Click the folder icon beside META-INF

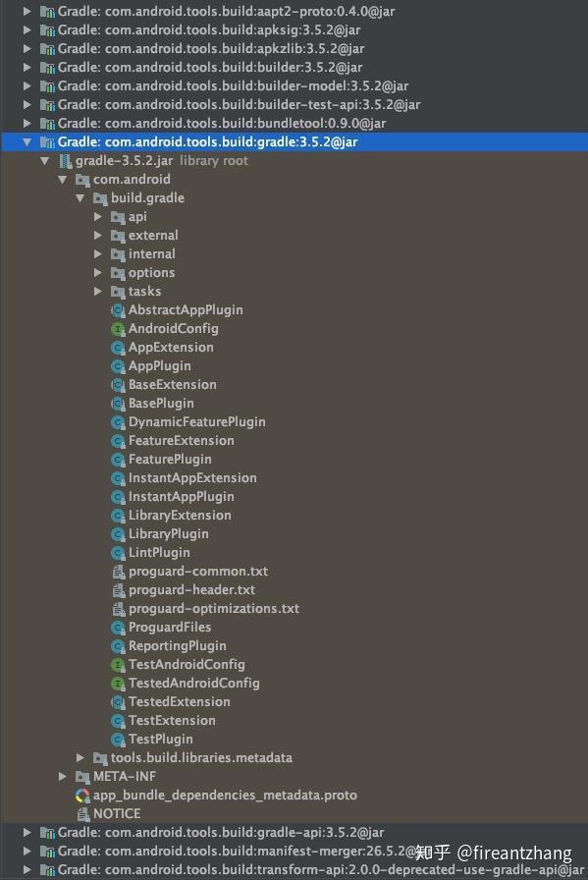click(x=82, y=777)
